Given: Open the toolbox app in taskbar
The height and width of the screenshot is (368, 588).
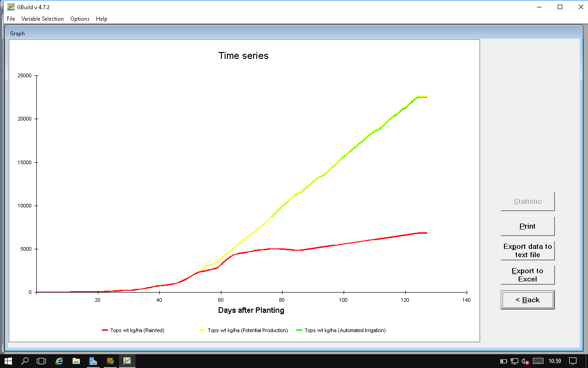Looking at the screenshot, I should pos(93,361).
